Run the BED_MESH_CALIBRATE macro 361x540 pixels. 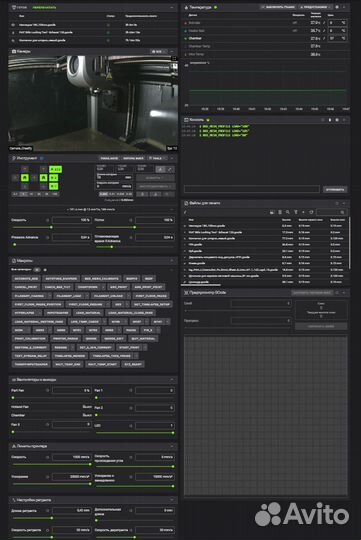pos(102,278)
